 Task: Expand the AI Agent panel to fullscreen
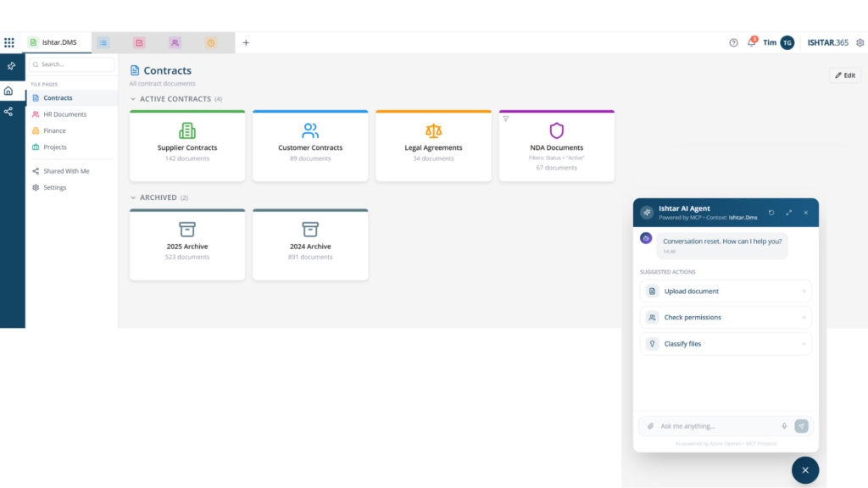(788, 213)
